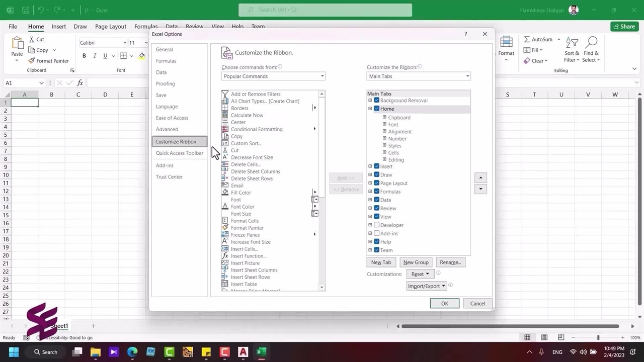The width and height of the screenshot is (644, 362).
Task: Open Excel from the Windows taskbar
Action: [261, 352]
